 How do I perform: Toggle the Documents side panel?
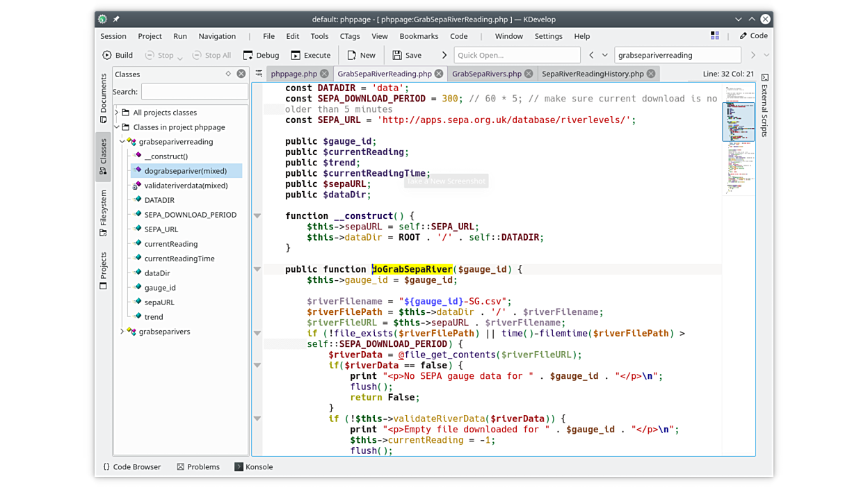(104, 97)
